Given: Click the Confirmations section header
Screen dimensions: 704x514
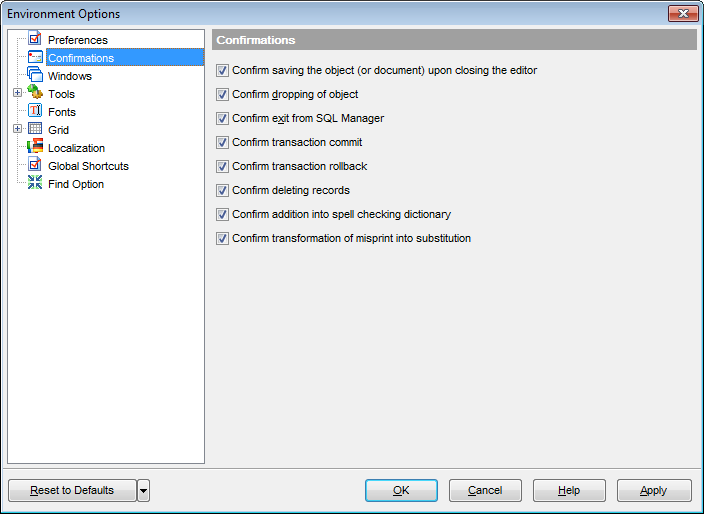Looking at the screenshot, I should (454, 40).
